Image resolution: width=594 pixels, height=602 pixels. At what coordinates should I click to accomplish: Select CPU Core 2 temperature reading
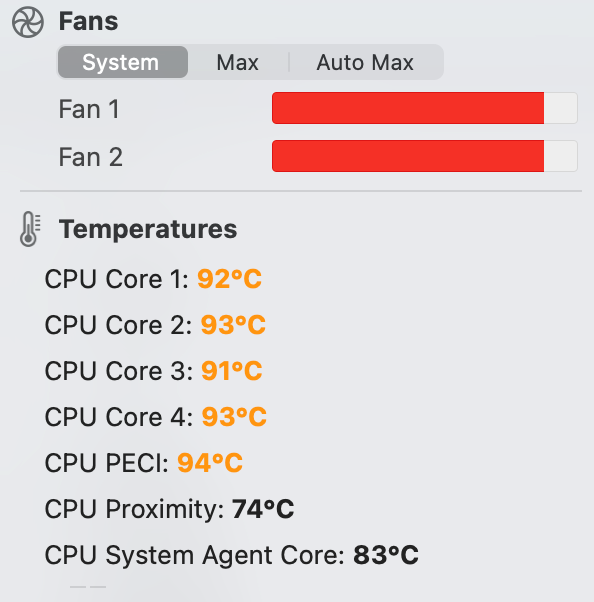155,325
